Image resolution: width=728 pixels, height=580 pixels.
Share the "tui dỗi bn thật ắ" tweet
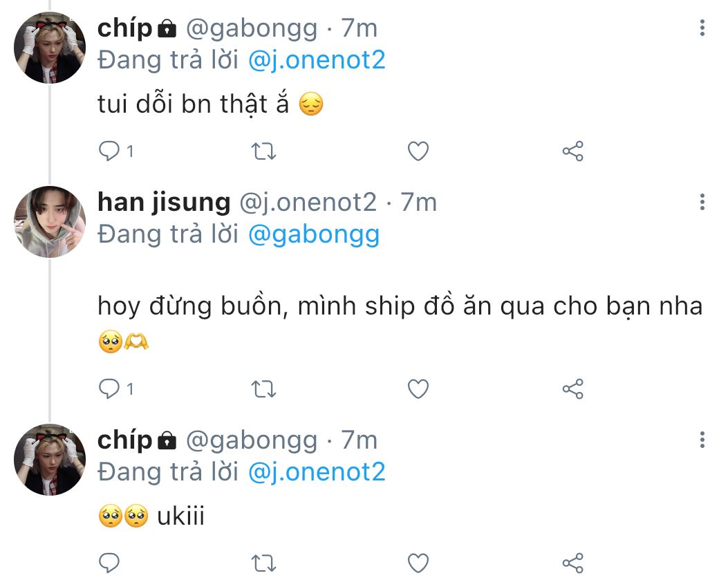(573, 151)
